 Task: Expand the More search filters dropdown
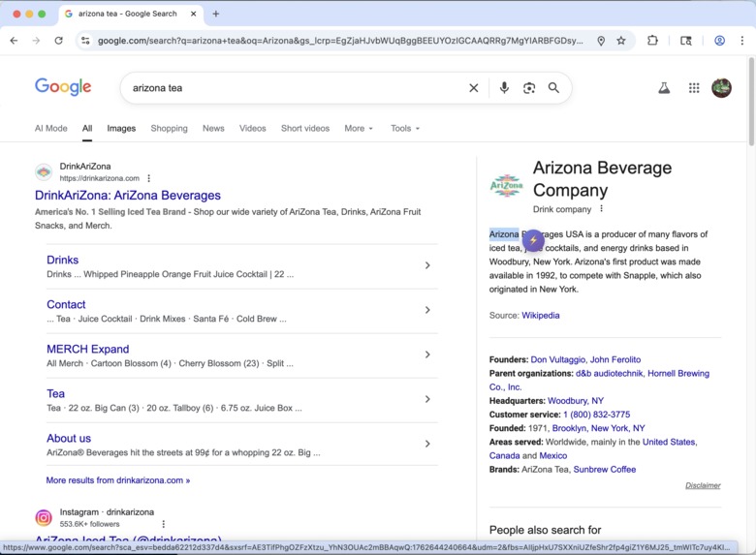[359, 128]
